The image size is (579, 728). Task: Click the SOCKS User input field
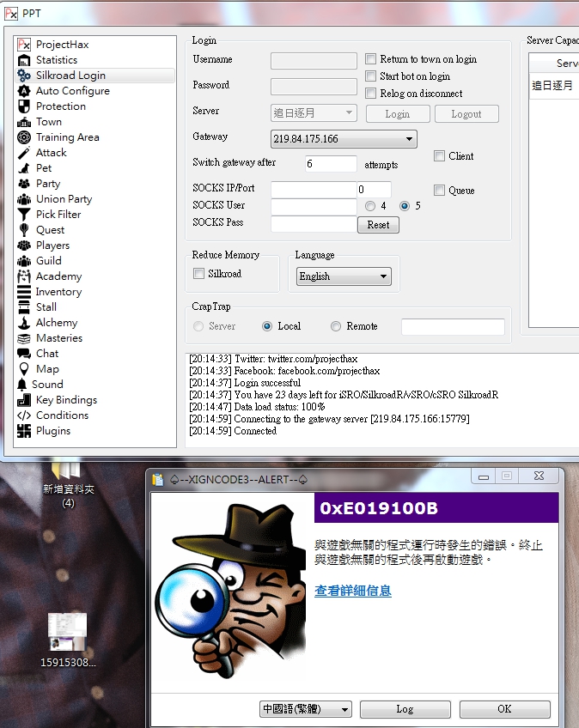pyautogui.click(x=314, y=206)
